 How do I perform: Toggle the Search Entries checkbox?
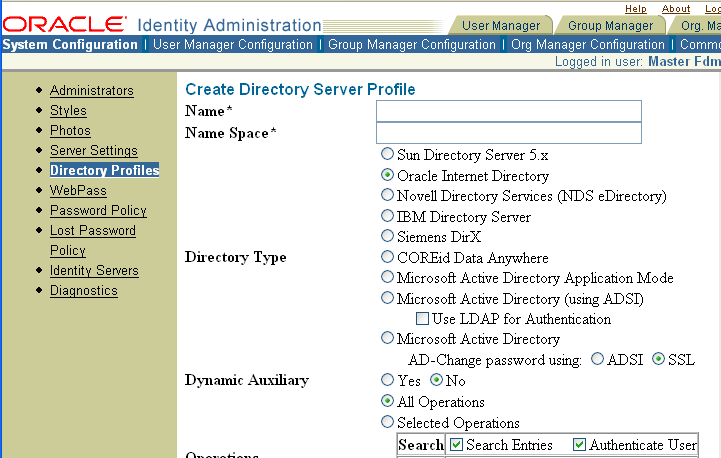point(456,445)
